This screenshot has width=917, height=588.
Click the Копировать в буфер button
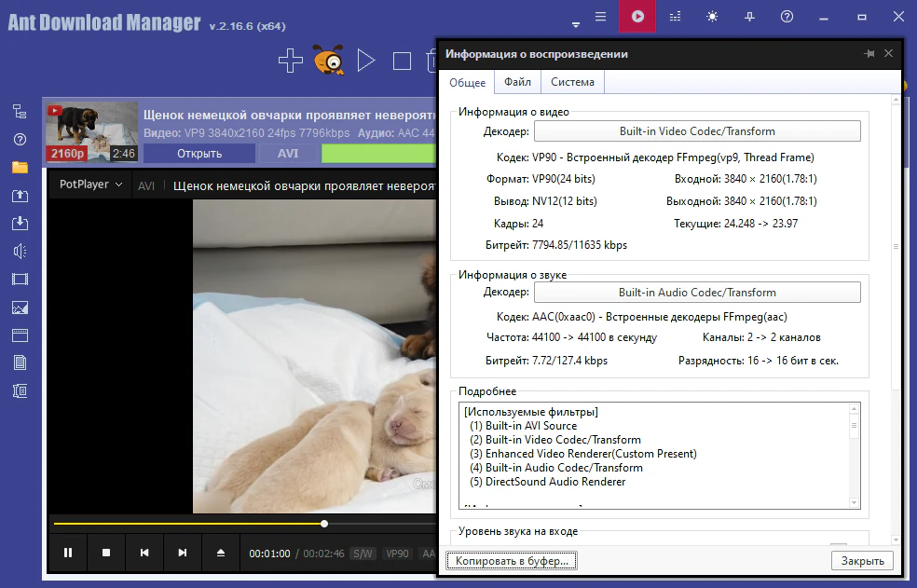(512, 560)
